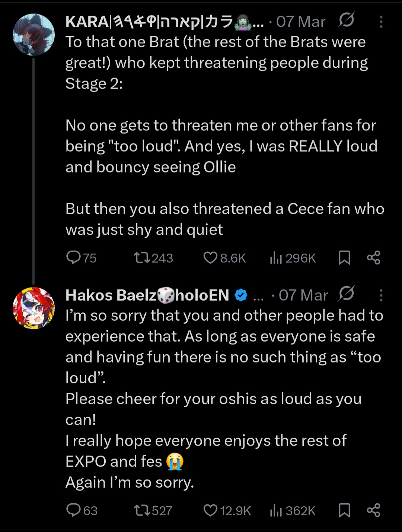Click the Grok icon on Baelz's reply
The height and width of the screenshot is (532, 402).
click(x=346, y=294)
